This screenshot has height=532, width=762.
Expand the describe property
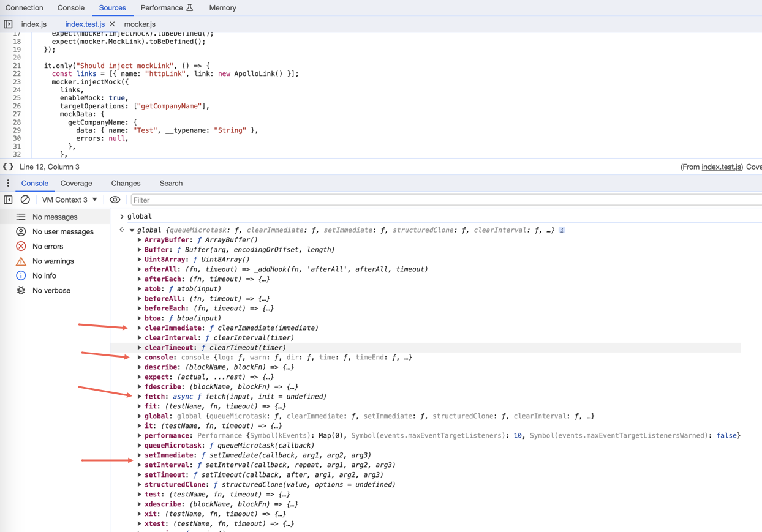coord(140,367)
